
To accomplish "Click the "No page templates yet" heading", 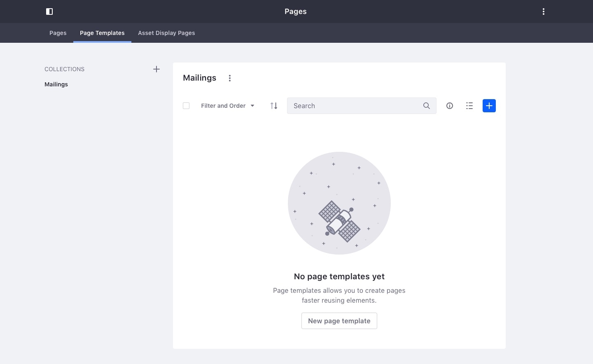I will pyautogui.click(x=339, y=276).
